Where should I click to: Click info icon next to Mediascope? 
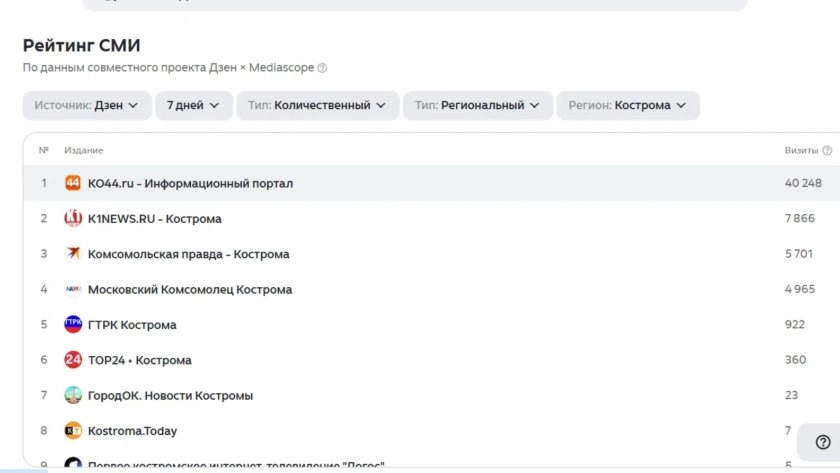(322, 68)
